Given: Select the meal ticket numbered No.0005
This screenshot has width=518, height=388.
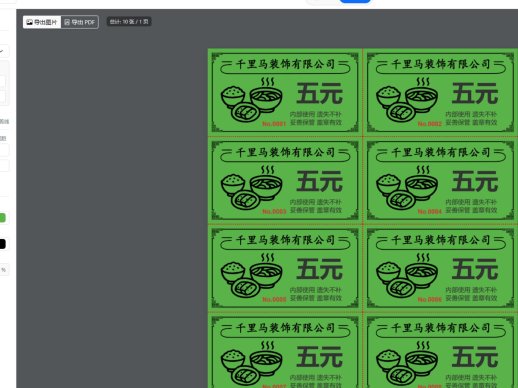Looking at the screenshot, I should pyautogui.click(x=285, y=268).
